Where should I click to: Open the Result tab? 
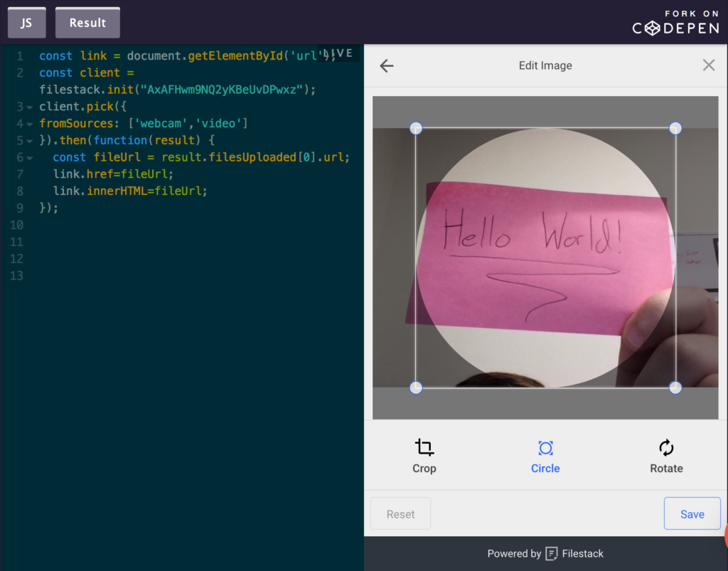(x=87, y=22)
